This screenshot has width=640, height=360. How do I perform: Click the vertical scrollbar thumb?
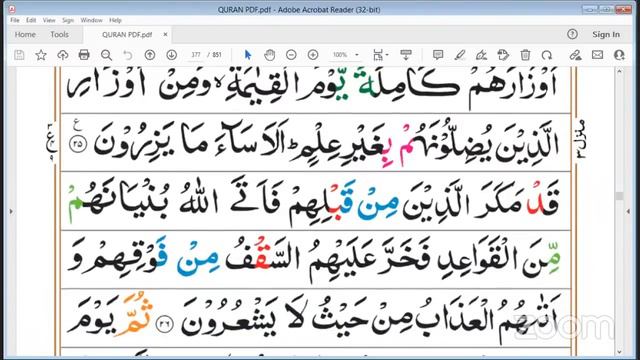click(x=620, y=196)
